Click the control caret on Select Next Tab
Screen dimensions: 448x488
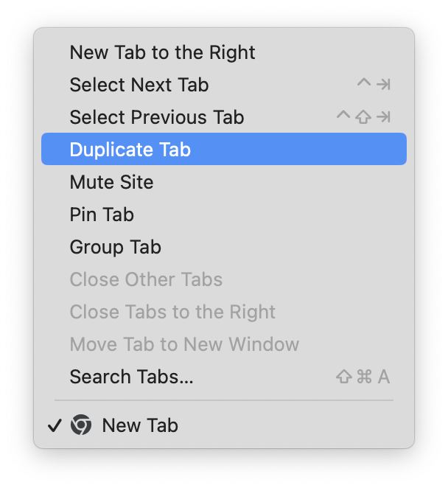coord(364,82)
